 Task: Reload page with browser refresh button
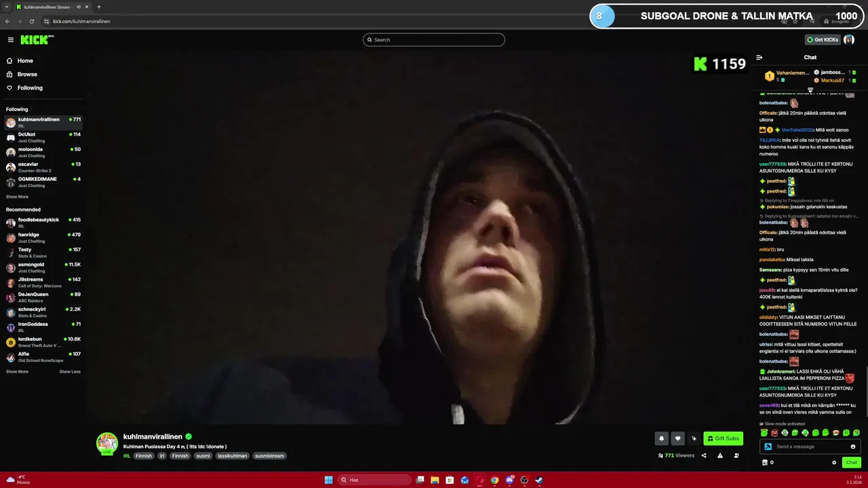(31, 21)
